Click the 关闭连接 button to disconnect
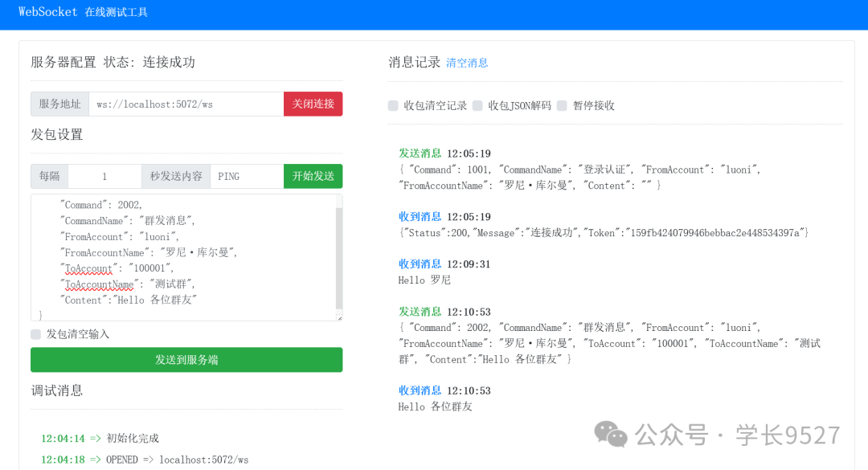 313,104
